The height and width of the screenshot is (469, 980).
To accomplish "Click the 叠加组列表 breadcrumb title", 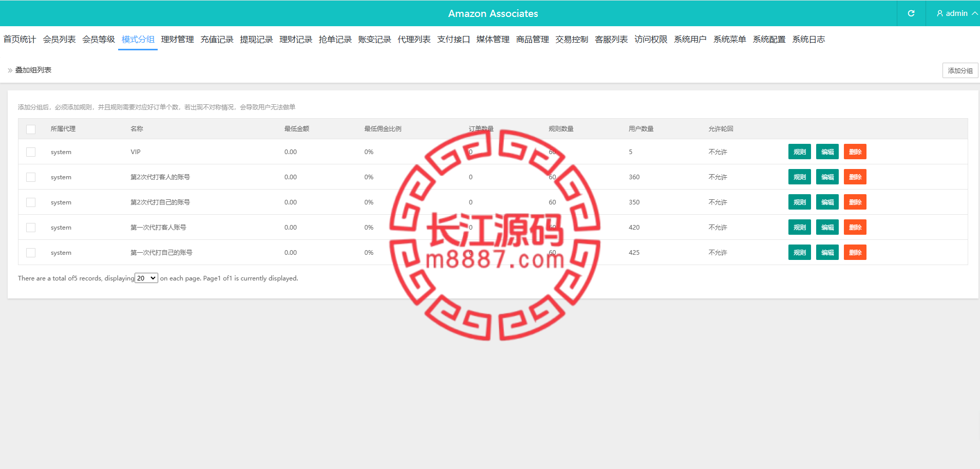I will 33,70.
